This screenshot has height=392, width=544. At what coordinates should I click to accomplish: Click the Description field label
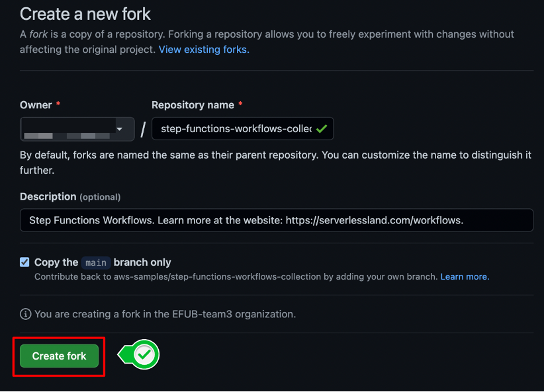48,196
